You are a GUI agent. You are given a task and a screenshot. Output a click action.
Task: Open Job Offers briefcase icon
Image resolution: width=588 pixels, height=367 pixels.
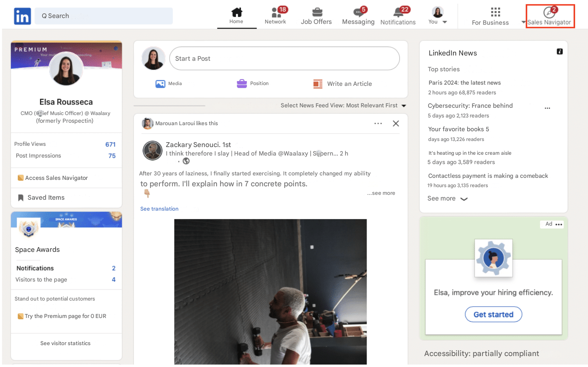click(317, 12)
